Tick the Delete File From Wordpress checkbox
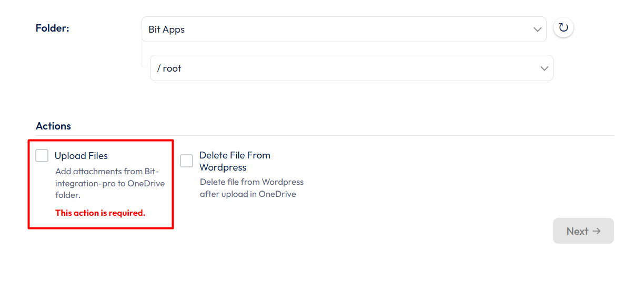This screenshot has height=289, width=644. 187,161
